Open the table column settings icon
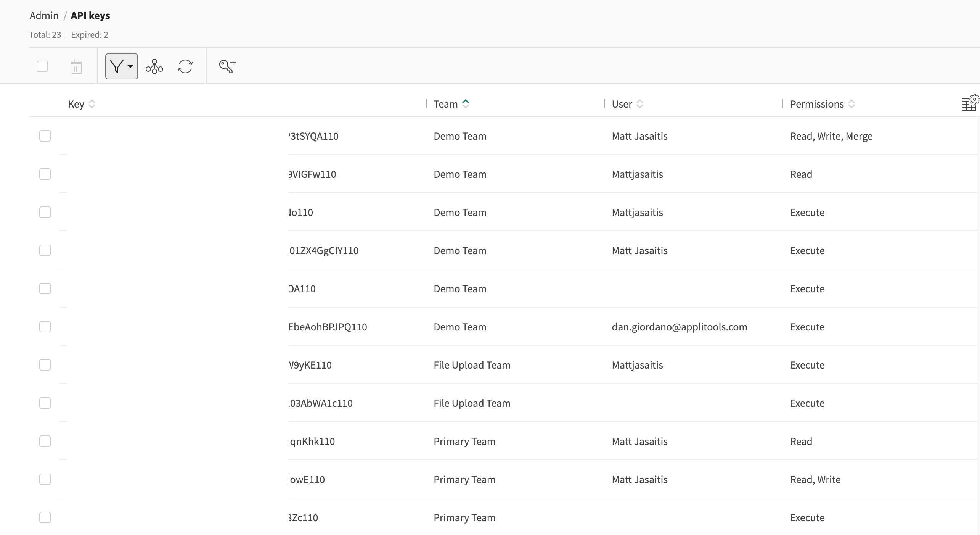This screenshot has width=980, height=535. (970, 103)
